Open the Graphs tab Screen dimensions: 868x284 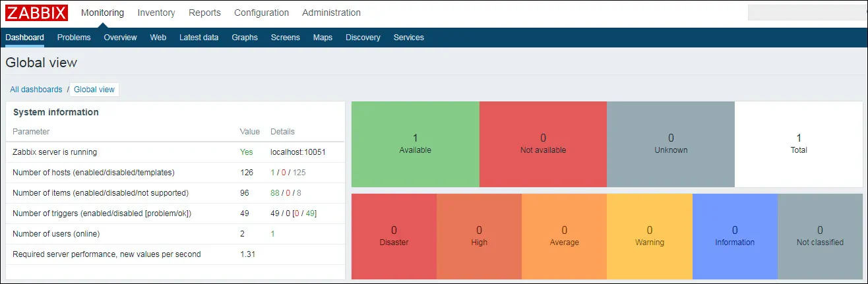[x=245, y=38]
